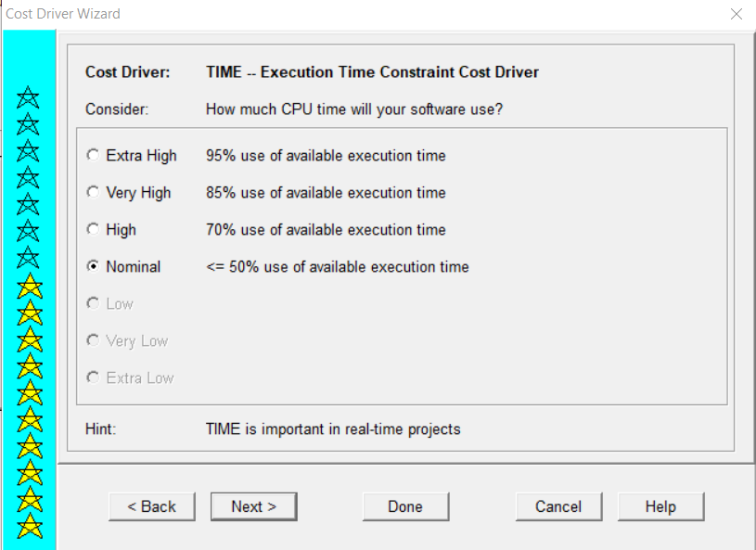
Task: Click the greyed Very Low radio option
Action: (x=93, y=340)
